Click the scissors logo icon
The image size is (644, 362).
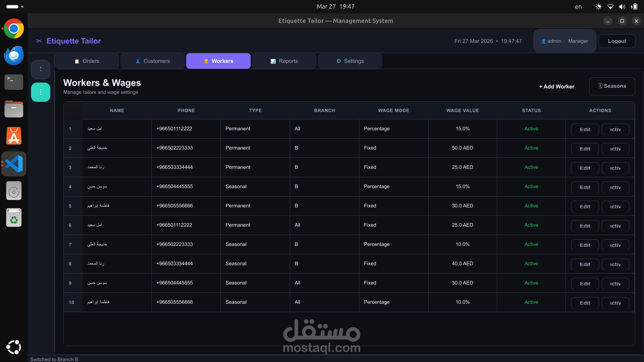[x=39, y=41]
